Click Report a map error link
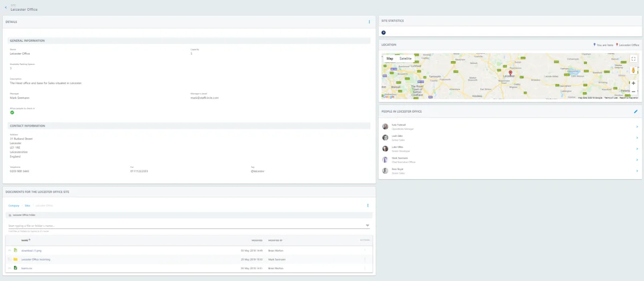The width and height of the screenshot is (644, 281). [628, 98]
